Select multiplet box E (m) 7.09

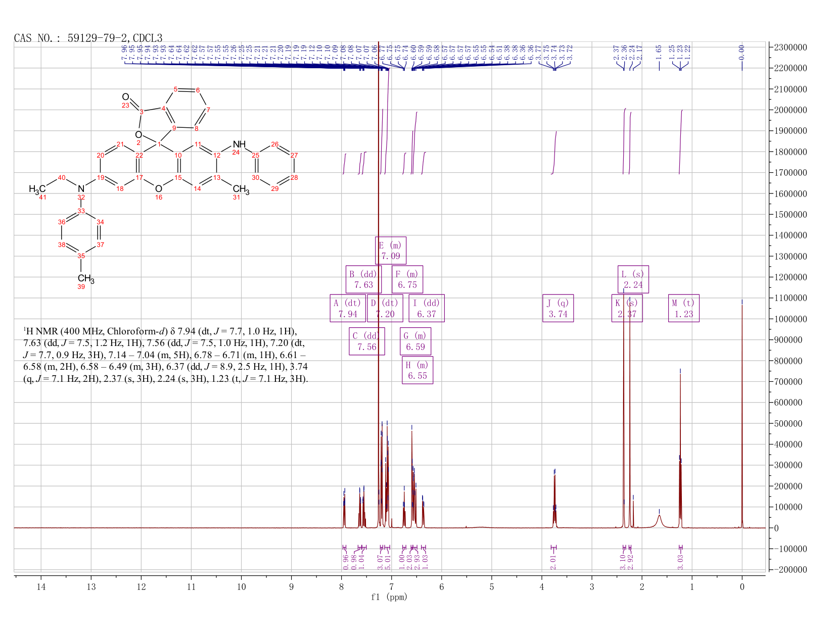click(x=391, y=251)
